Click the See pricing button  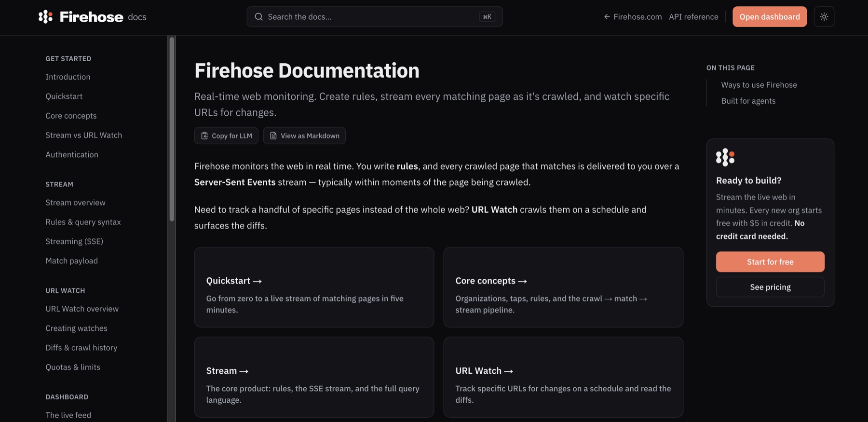click(770, 287)
